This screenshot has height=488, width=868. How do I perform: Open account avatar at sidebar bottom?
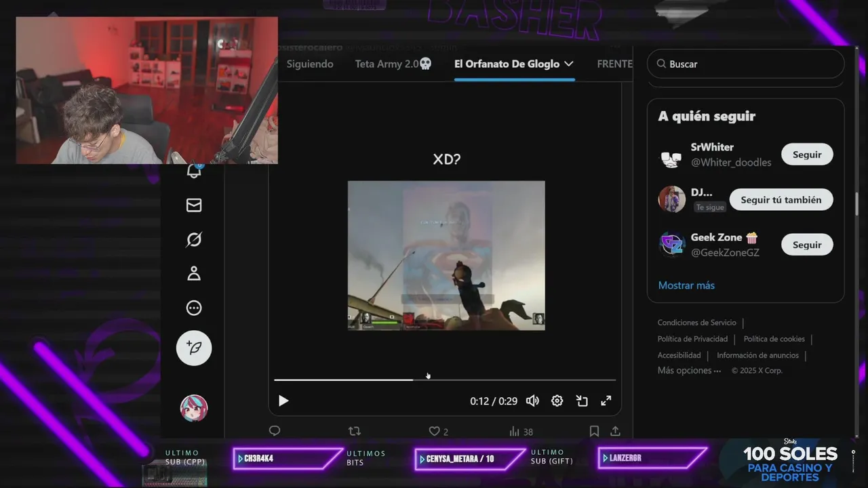194,408
